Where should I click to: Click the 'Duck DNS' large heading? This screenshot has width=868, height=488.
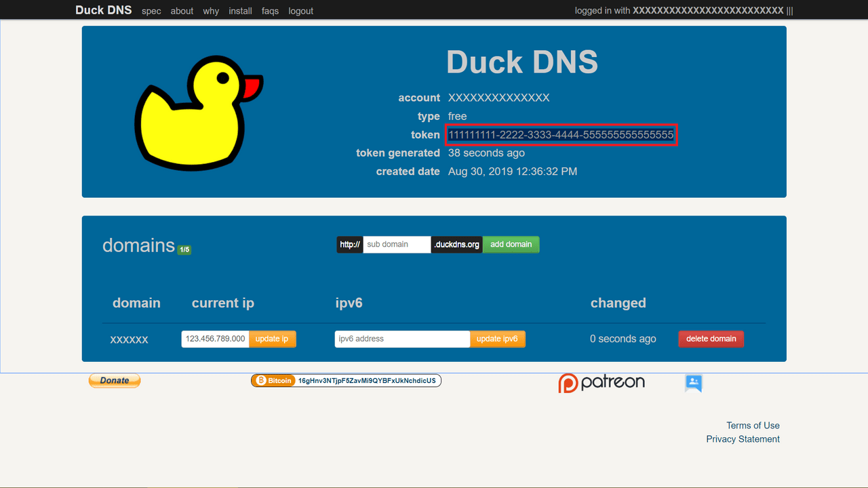point(522,62)
